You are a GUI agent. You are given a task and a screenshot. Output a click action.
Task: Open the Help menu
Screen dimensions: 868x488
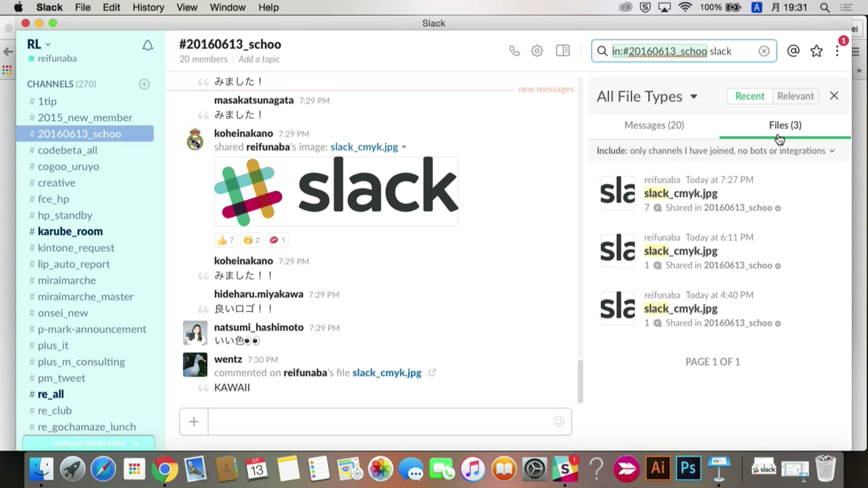coord(269,7)
